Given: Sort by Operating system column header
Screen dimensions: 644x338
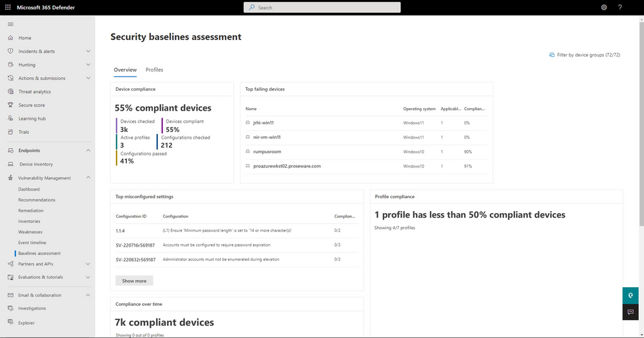Looking at the screenshot, I should (x=419, y=109).
